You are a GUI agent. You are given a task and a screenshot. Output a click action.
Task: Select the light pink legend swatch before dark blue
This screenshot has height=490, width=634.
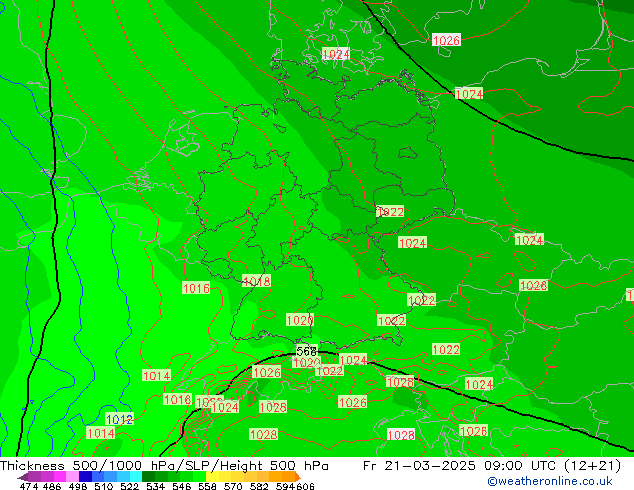[72, 476]
